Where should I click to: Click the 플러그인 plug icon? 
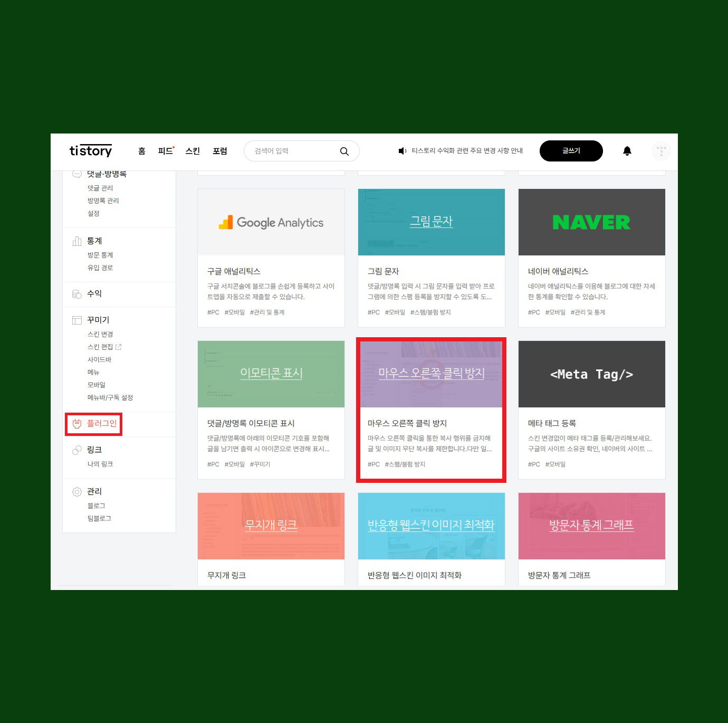(x=77, y=423)
